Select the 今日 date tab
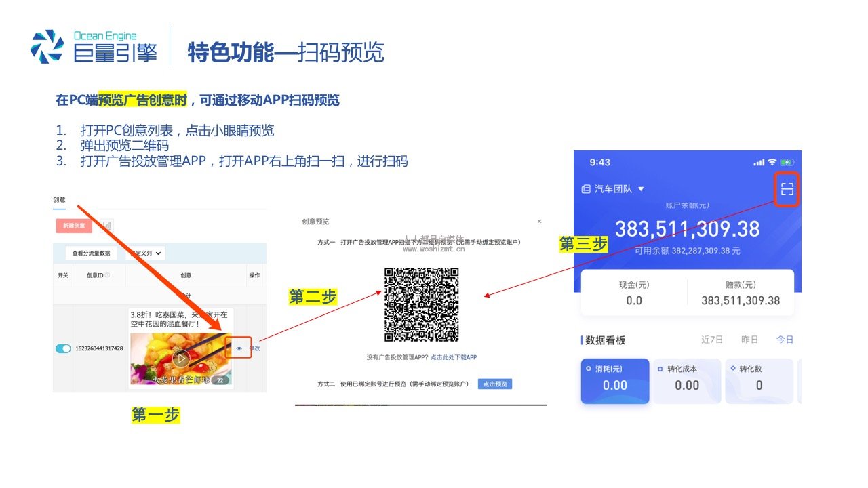 point(785,340)
